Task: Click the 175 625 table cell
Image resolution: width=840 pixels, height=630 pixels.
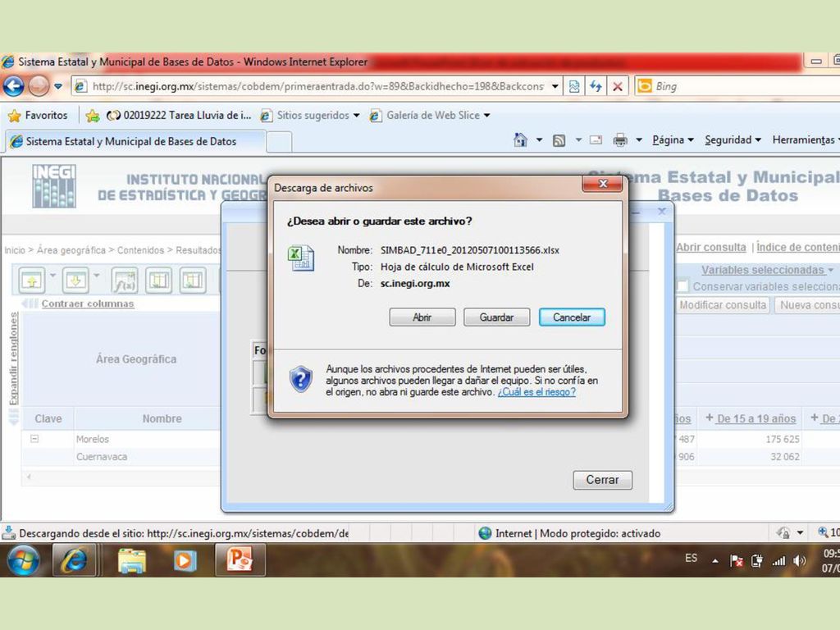Action: [782, 440]
